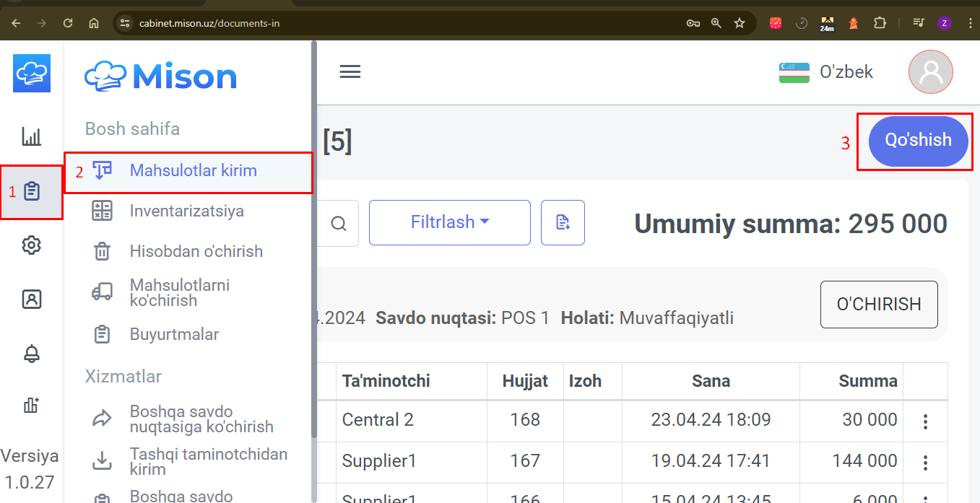Open the browser media control icon
This screenshot has width=980, height=503.
coord(919,23)
